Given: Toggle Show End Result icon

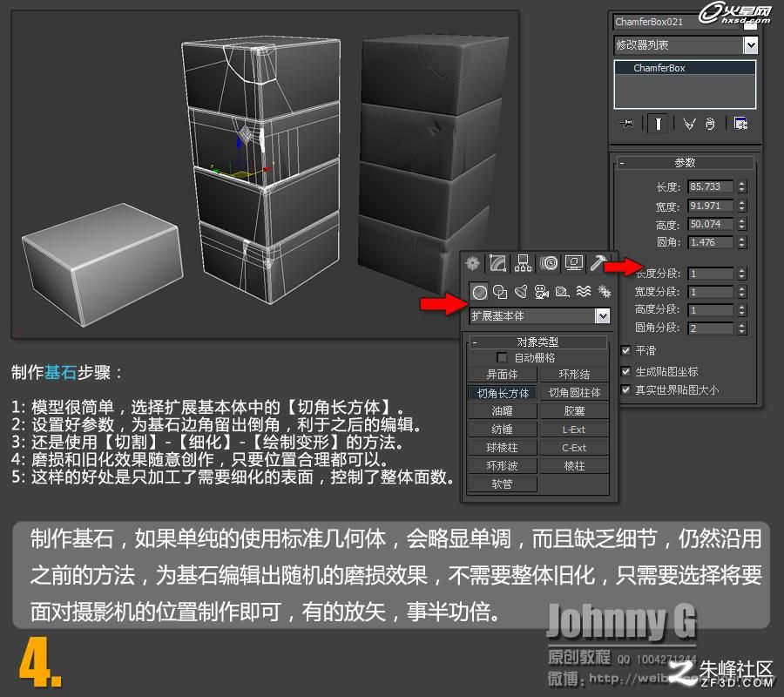Looking at the screenshot, I should click(658, 124).
